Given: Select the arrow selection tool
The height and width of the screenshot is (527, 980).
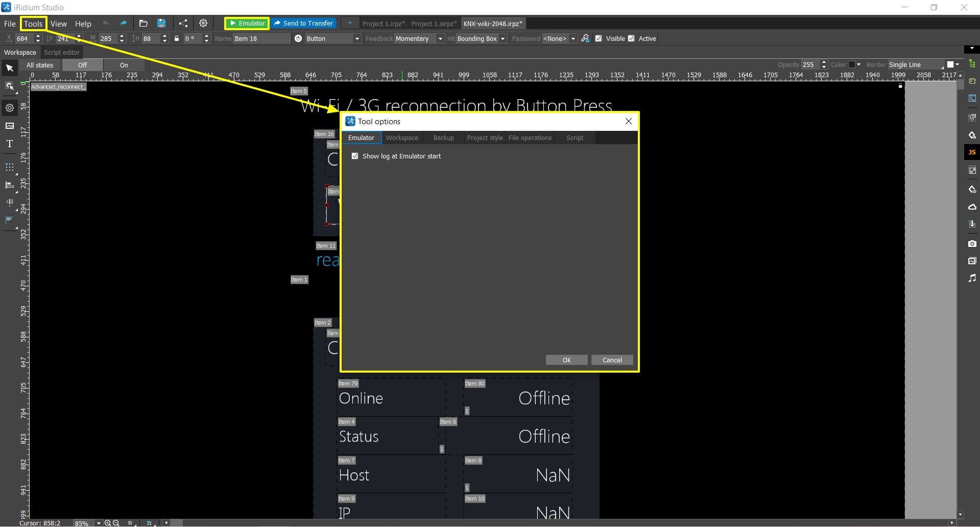Looking at the screenshot, I should pyautogui.click(x=9, y=67).
